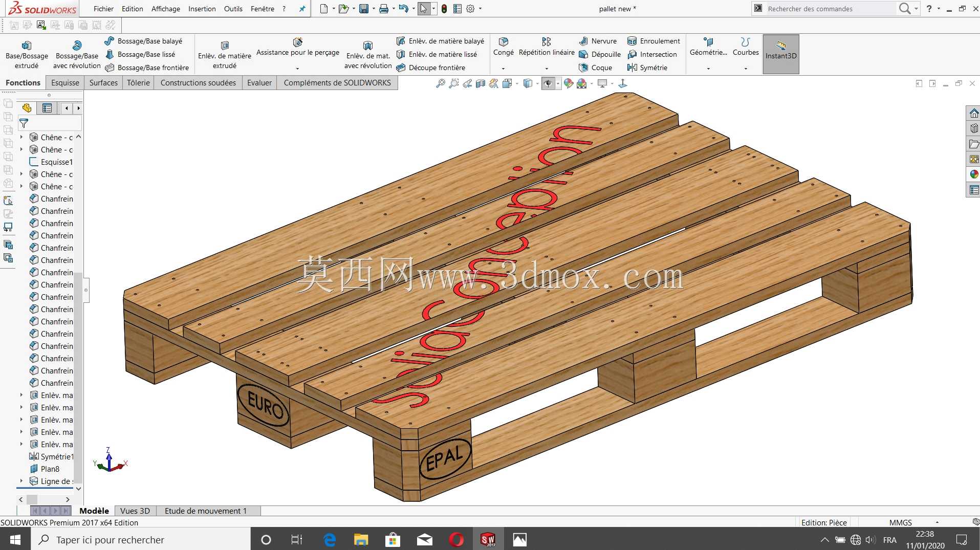Image resolution: width=980 pixels, height=550 pixels.
Task: Open the units MMGS dropdown arrow
Action: pos(937,522)
